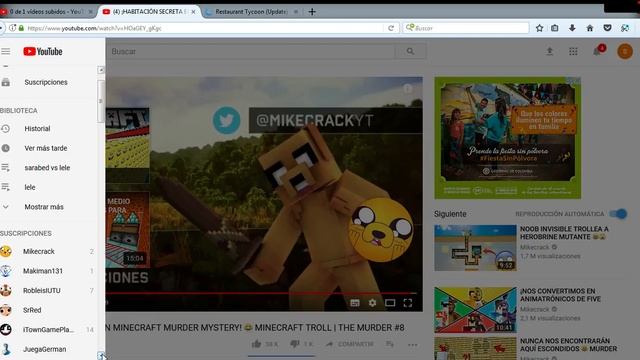Bookmark this page with star icon
The width and height of the screenshot is (640, 360).
pos(540,28)
